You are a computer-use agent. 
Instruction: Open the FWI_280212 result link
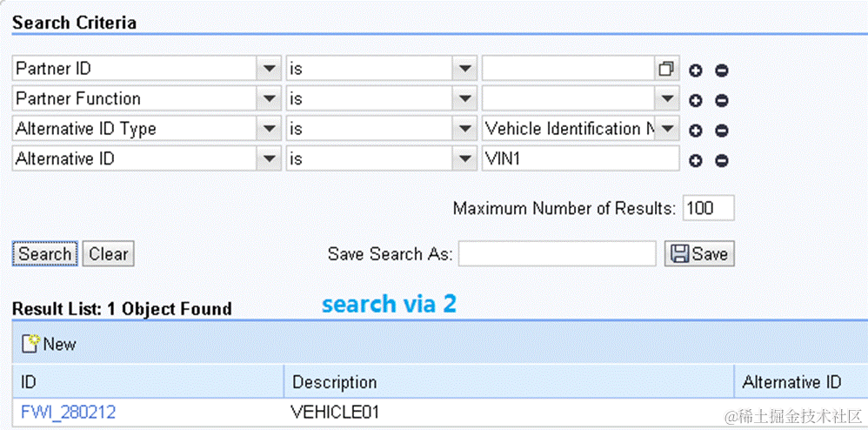[68, 413]
